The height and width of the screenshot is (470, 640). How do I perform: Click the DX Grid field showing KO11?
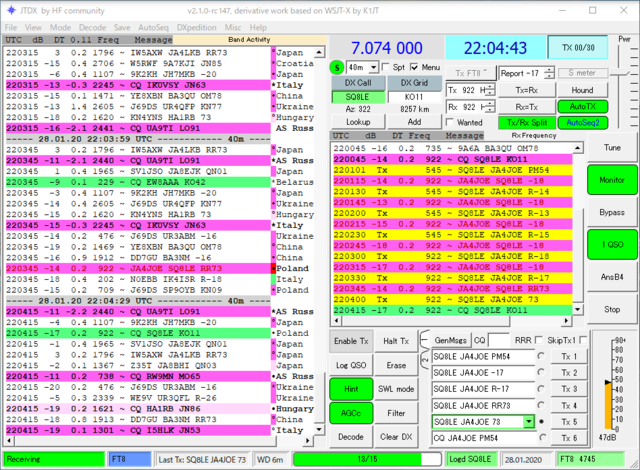point(414,97)
